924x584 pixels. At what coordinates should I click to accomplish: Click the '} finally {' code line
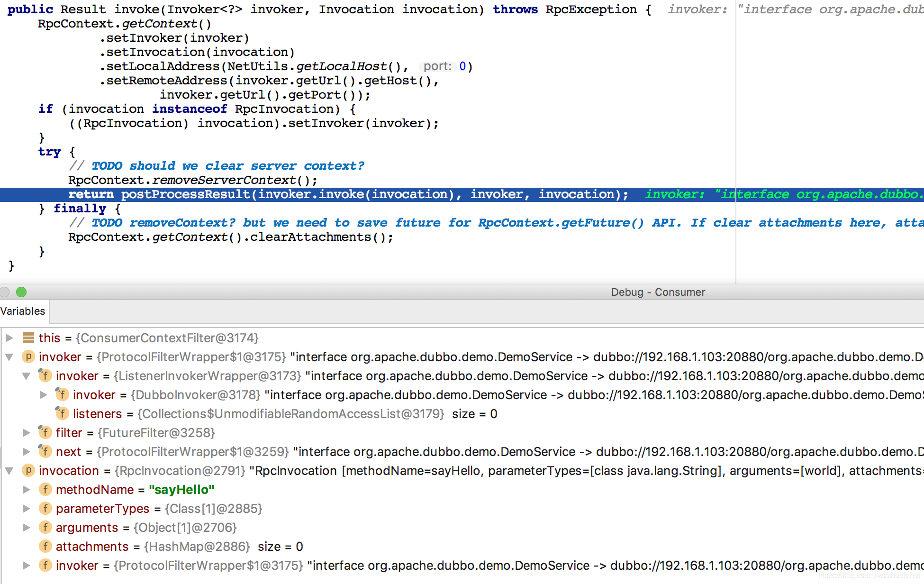tap(80, 209)
